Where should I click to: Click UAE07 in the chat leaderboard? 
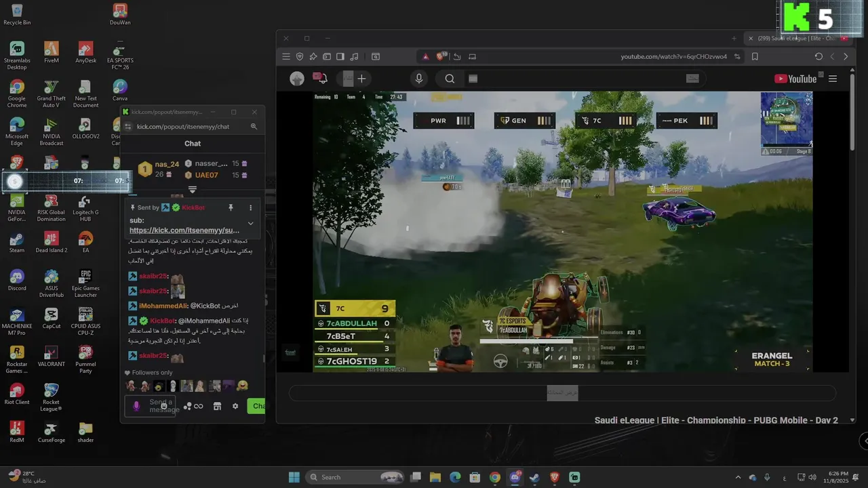tap(207, 175)
